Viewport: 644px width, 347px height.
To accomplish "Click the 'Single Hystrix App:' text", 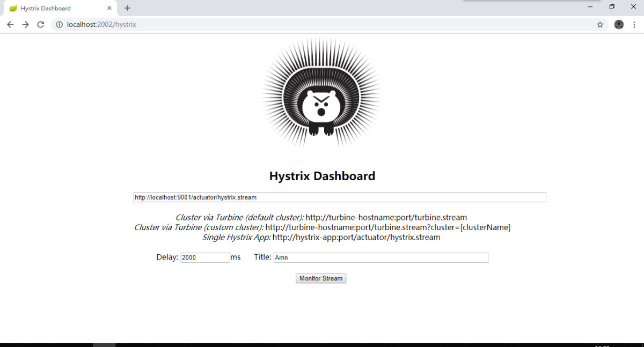I will click(237, 237).
